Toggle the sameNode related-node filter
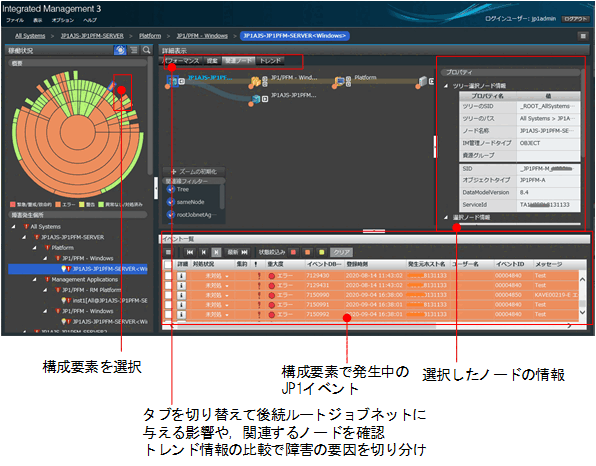Image resolution: width=596 pixels, height=466 pixels. click(171, 202)
